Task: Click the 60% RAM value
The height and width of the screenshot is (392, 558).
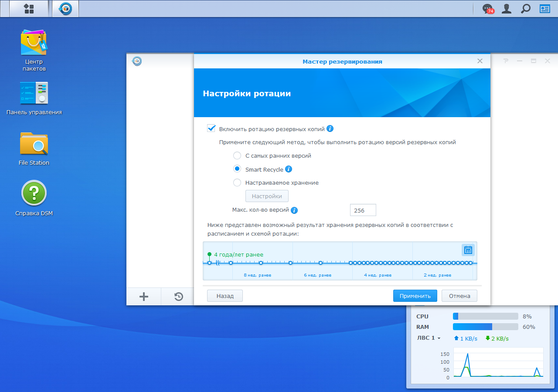Action: pyautogui.click(x=529, y=327)
